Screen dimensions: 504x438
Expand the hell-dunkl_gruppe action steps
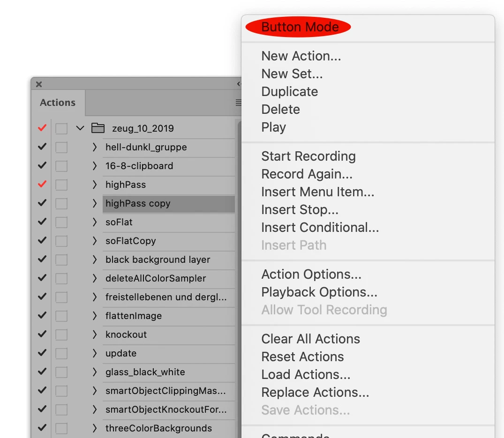pyautogui.click(x=94, y=147)
